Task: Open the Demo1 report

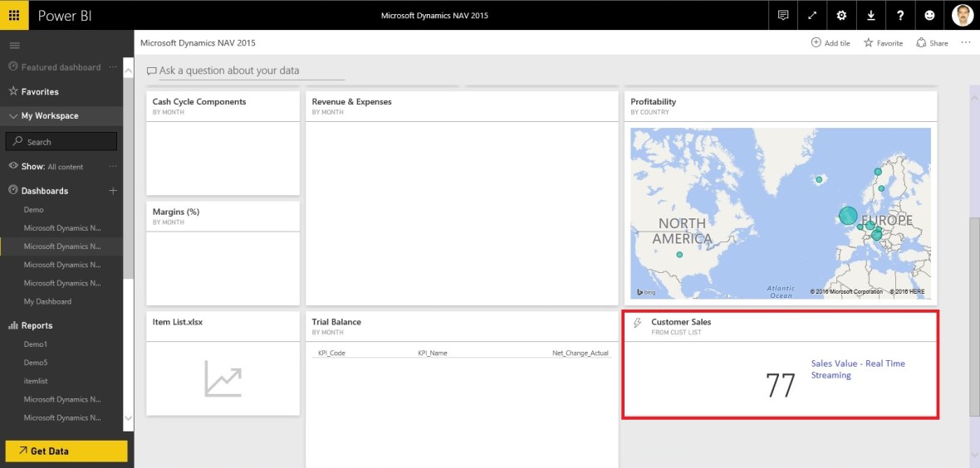Action: click(36, 344)
